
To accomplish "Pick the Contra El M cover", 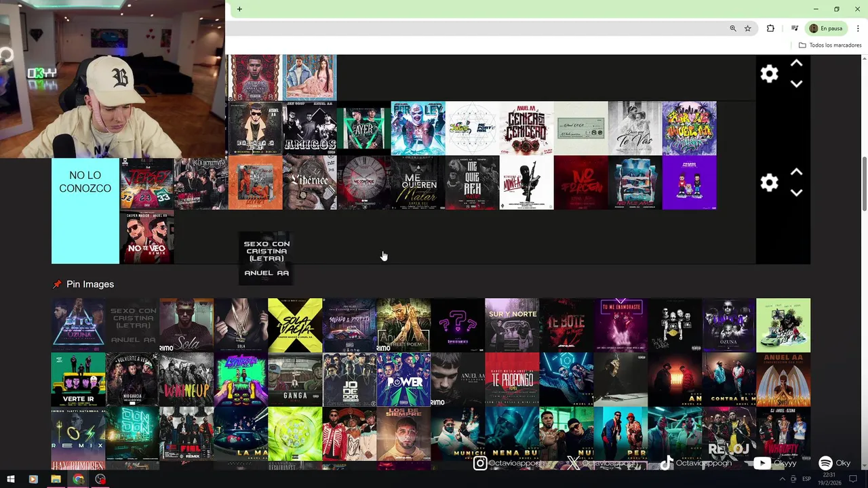I will pos(729,380).
